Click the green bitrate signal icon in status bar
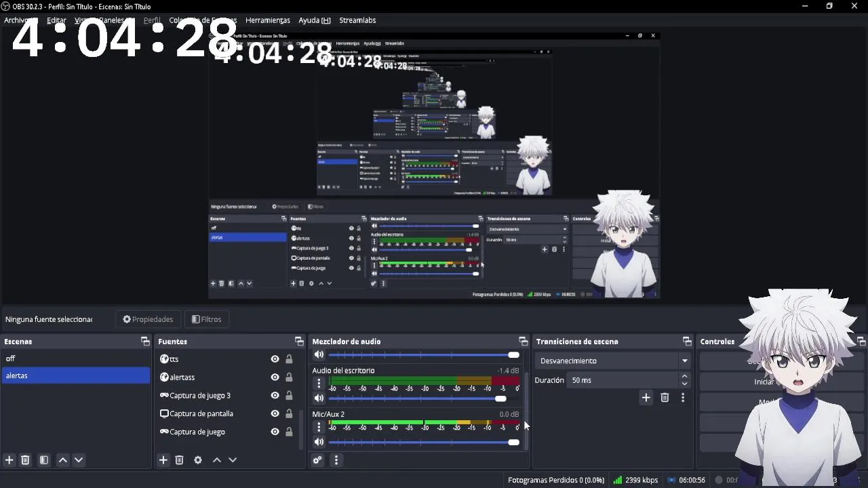Screen dimensions: 868x488 [x=617, y=480]
